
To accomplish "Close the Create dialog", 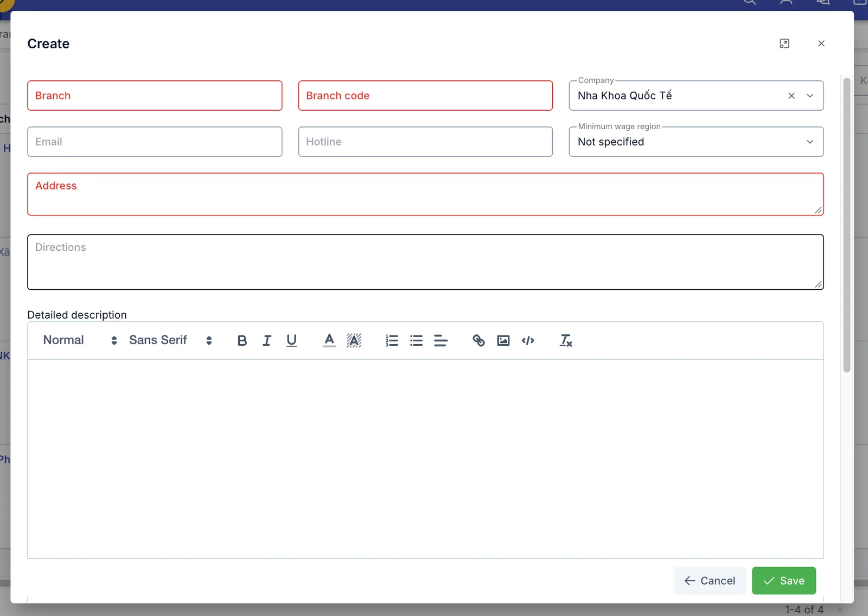I will 821,43.
